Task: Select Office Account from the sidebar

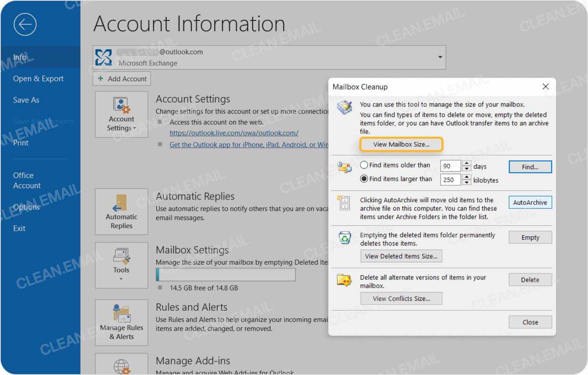Action: (27, 180)
